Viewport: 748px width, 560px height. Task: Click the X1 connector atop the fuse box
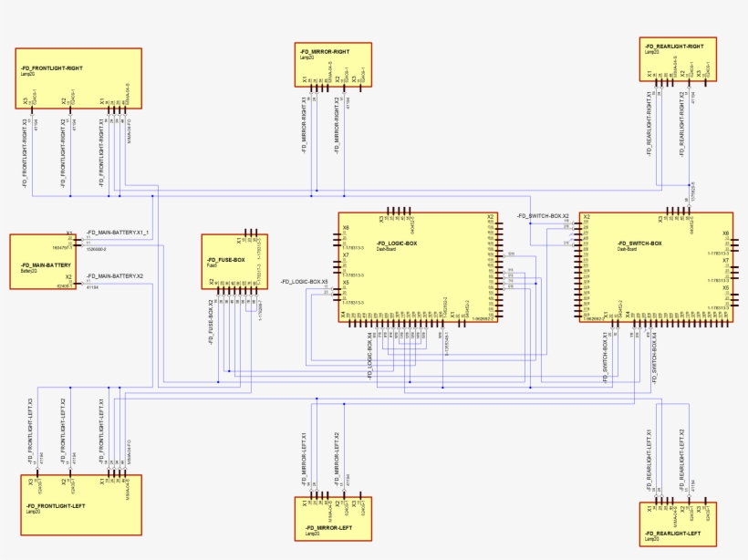pos(239,240)
